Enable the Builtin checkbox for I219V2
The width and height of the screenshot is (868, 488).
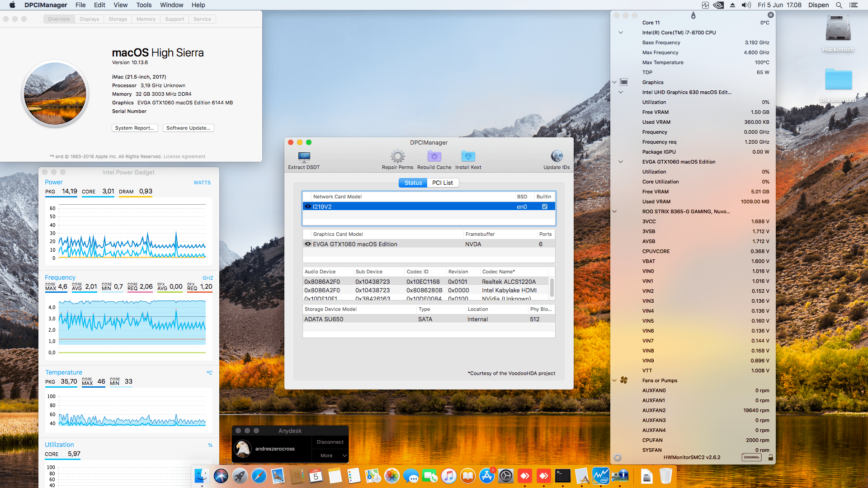pos(544,206)
